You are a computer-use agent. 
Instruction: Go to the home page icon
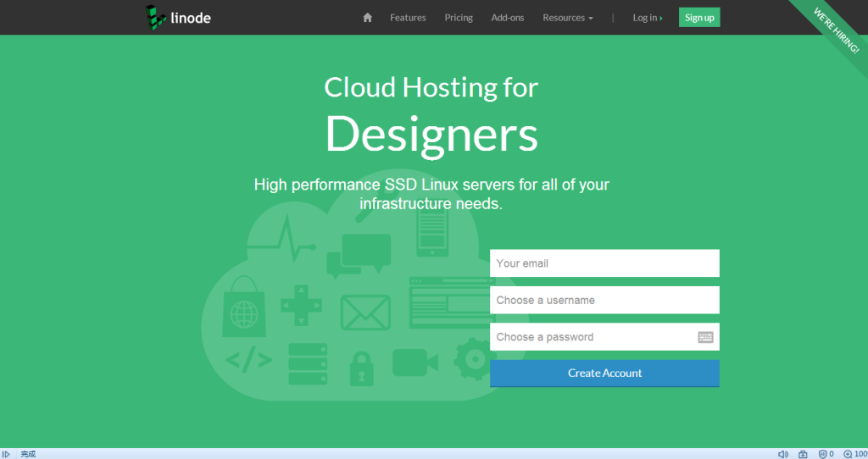pyautogui.click(x=367, y=18)
